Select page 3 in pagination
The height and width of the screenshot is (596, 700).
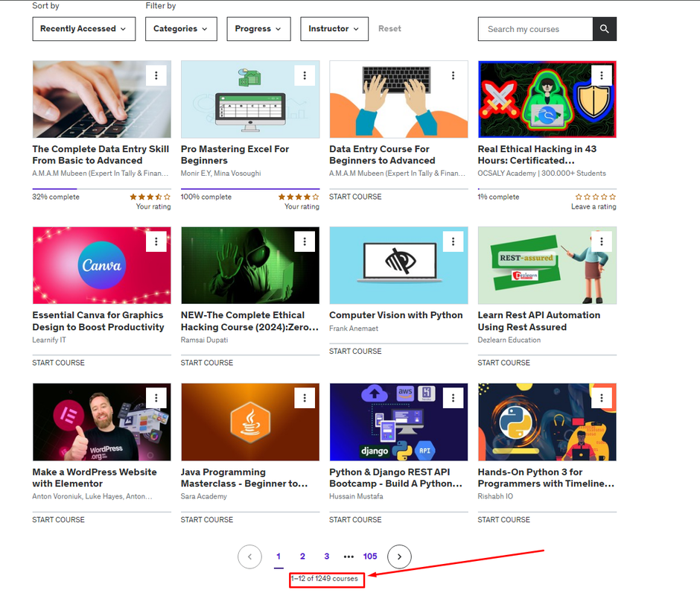pyautogui.click(x=327, y=557)
